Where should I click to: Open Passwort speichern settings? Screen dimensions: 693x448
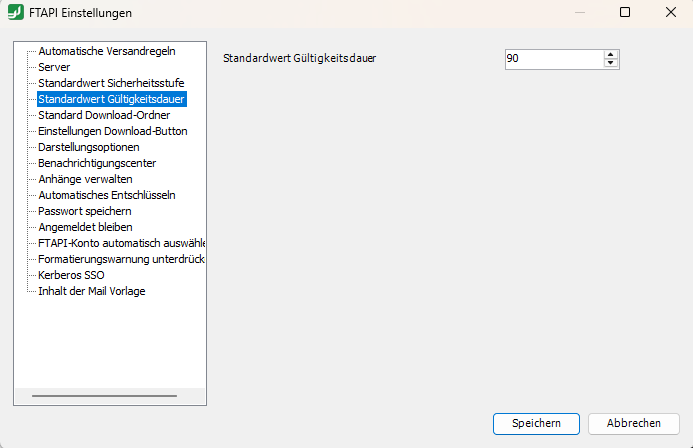tap(84, 211)
